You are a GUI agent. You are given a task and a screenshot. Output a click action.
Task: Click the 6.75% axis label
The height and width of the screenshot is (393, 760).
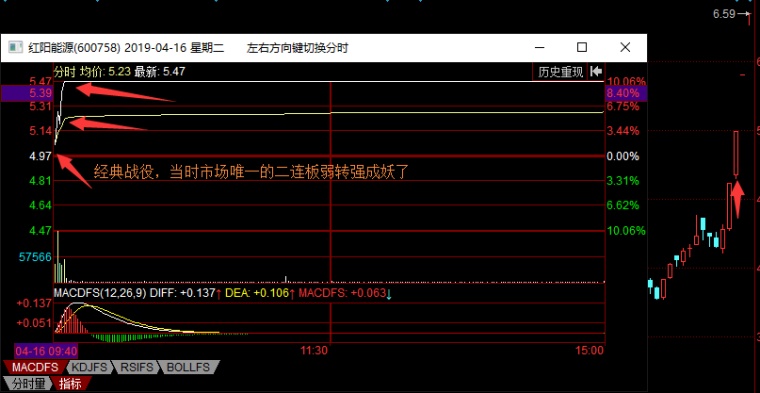pos(623,107)
